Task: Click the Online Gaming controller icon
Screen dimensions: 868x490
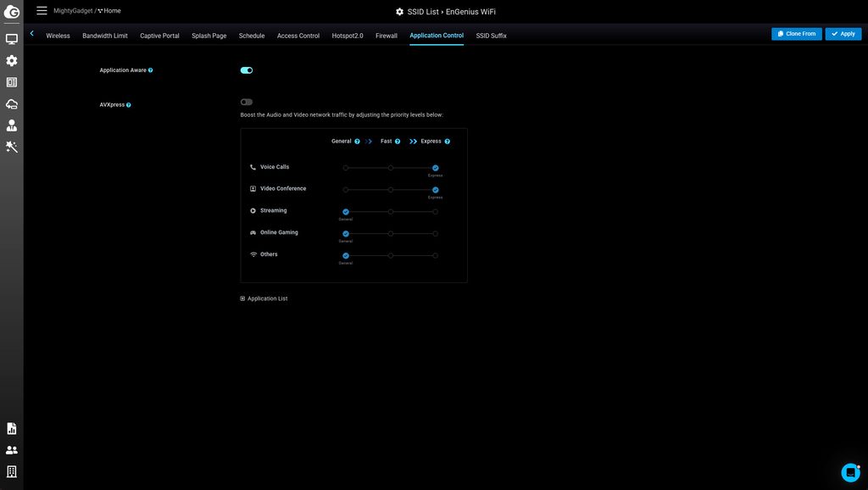Action: tap(253, 232)
